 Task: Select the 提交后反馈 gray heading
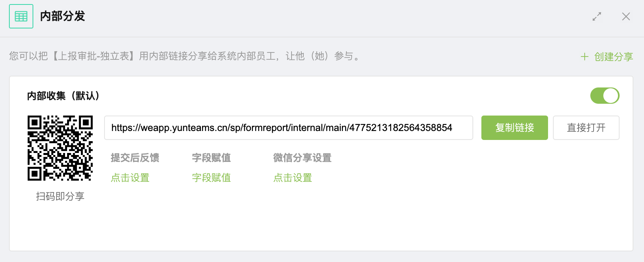pyautogui.click(x=135, y=158)
